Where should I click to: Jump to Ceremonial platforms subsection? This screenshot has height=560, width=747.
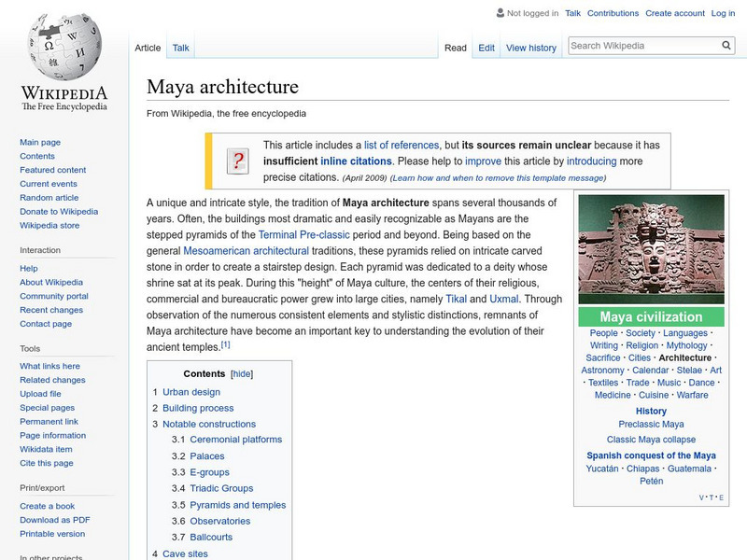[236, 439]
